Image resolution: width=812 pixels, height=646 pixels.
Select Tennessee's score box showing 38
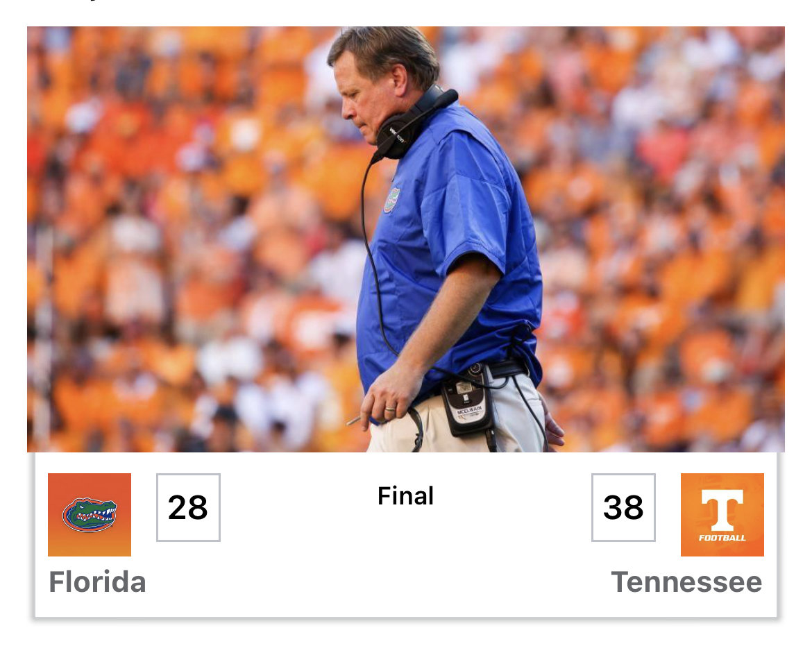(623, 507)
